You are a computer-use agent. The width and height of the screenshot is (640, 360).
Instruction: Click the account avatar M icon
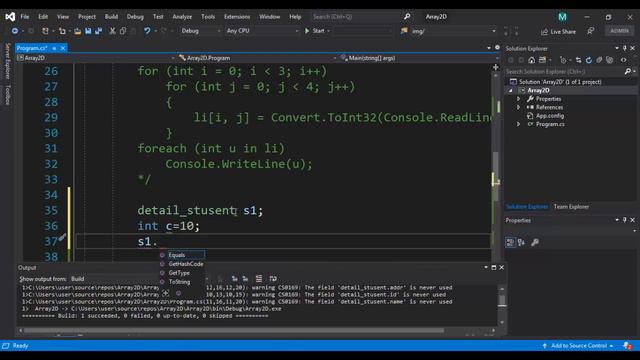coord(562,17)
